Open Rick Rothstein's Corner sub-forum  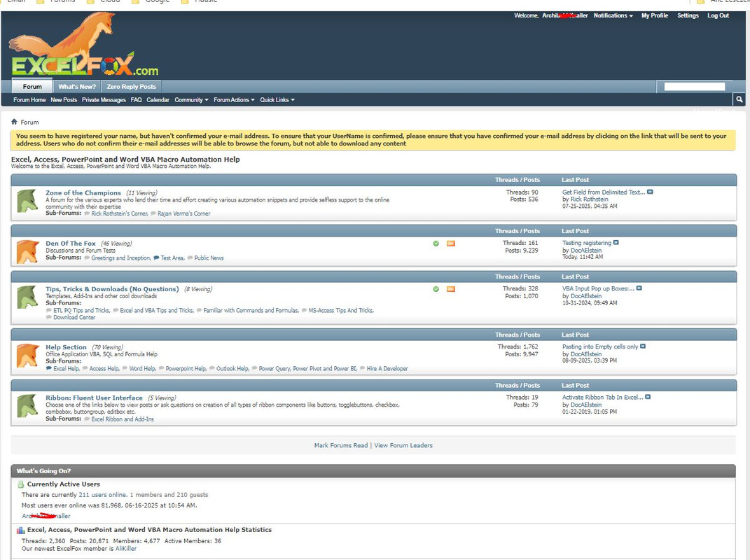(x=120, y=213)
